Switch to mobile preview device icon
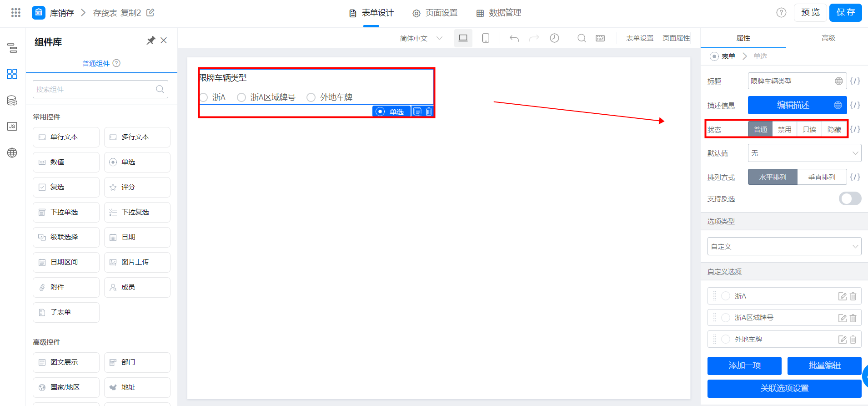The height and width of the screenshot is (406, 868). pyautogui.click(x=486, y=38)
